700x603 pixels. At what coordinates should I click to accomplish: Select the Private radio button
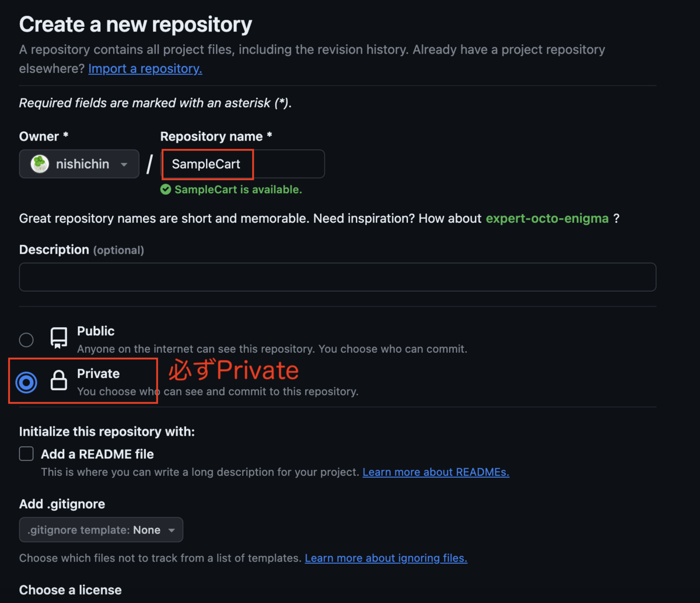click(x=26, y=383)
